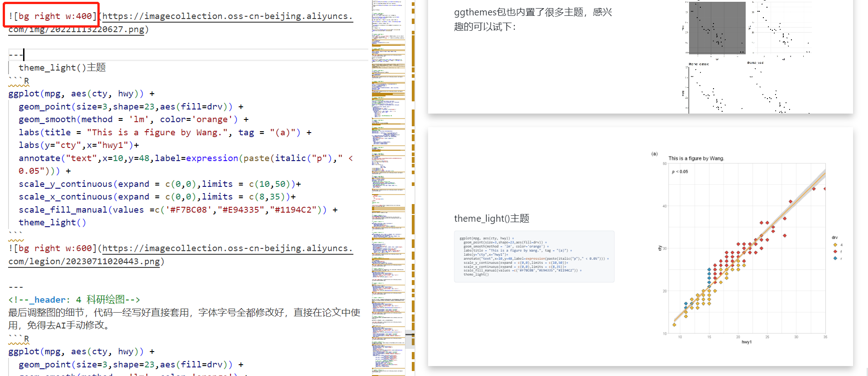
Task: Click the 'This is a figure by Wang.' plot title
Action: coord(696,158)
